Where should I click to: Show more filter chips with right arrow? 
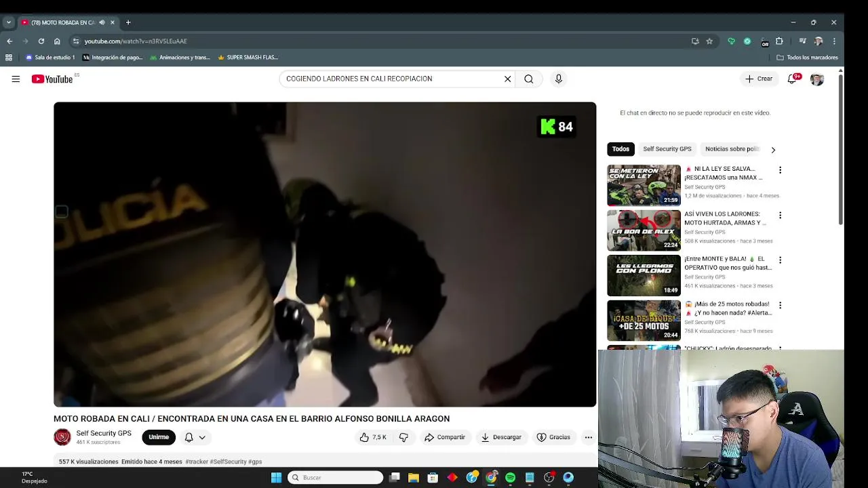click(773, 150)
